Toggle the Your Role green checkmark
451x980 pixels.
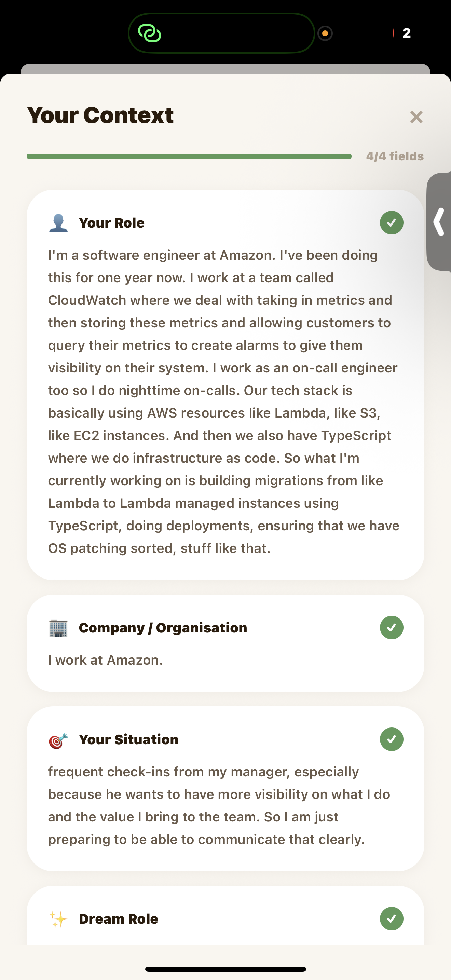391,222
